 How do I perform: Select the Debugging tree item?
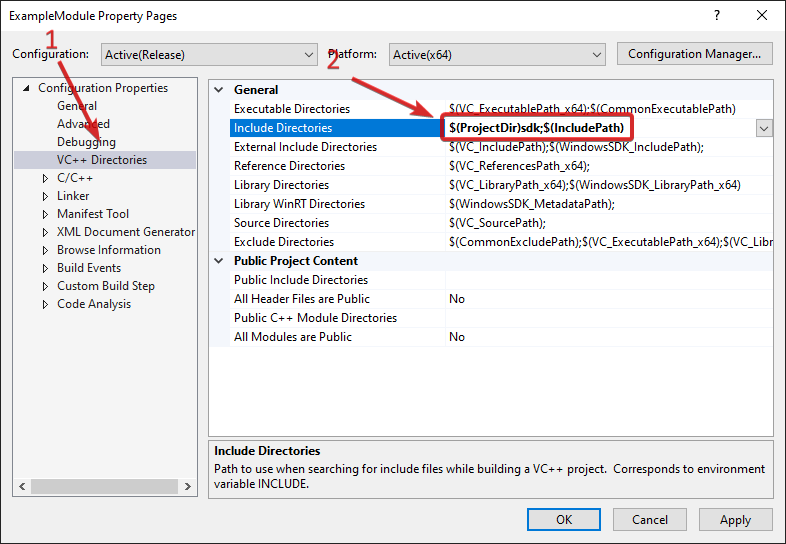coord(86,142)
